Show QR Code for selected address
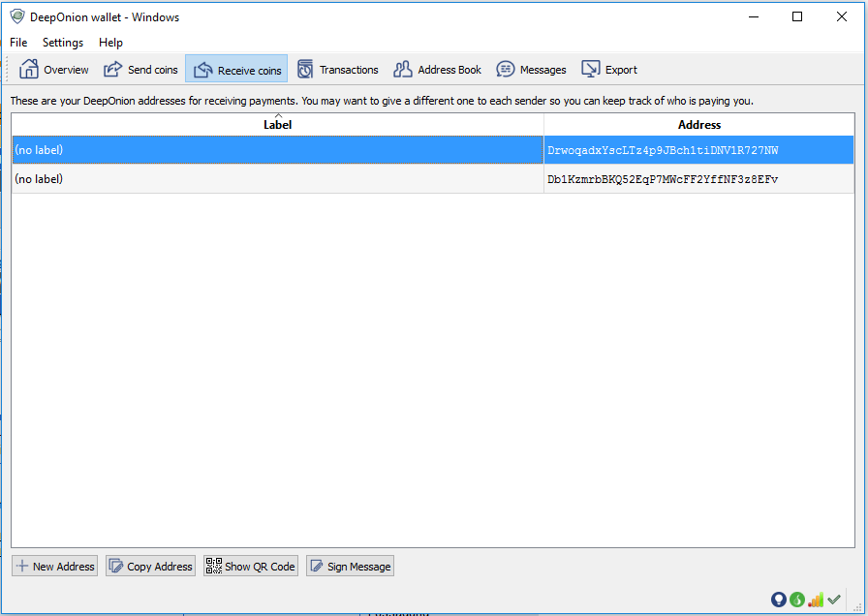868x616 pixels. (x=251, y=567)
